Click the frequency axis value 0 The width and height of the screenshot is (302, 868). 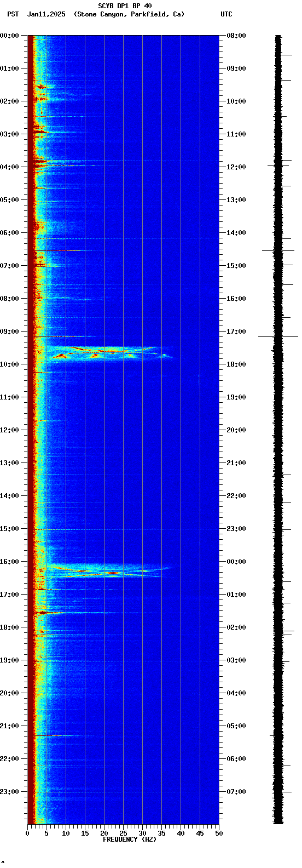pyautogui.click(x=27, y=833)
